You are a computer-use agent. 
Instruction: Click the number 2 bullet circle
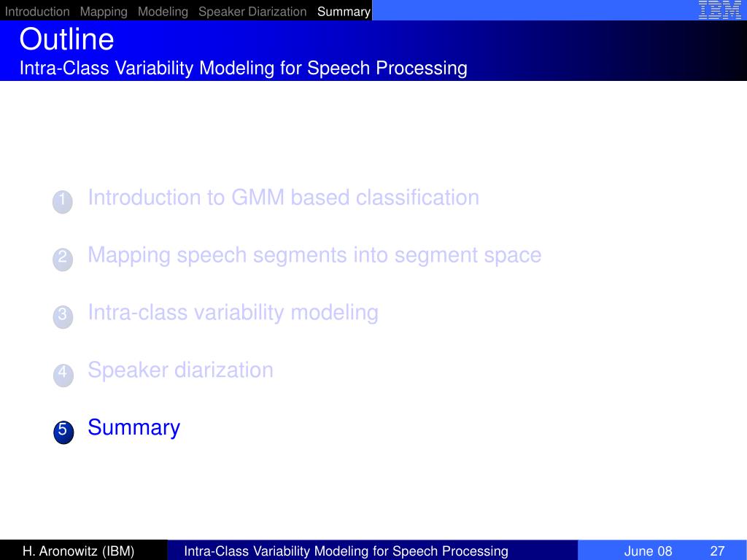[x=63, y=259]
